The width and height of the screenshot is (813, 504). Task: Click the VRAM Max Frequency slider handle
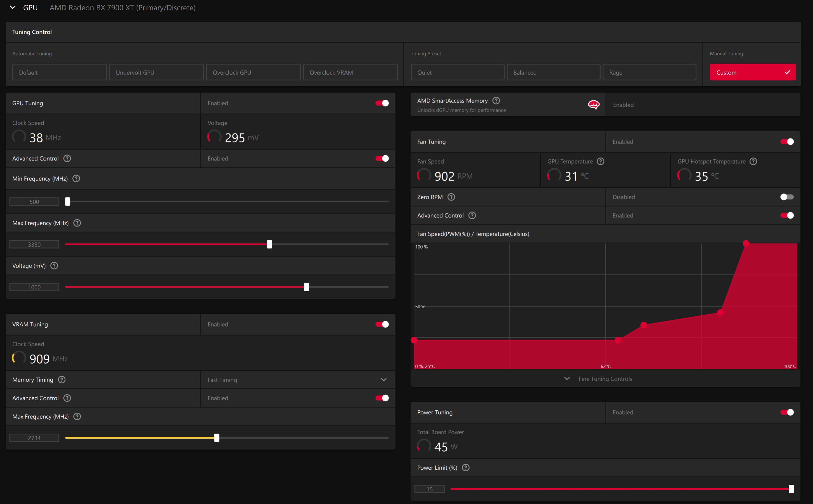217,438
